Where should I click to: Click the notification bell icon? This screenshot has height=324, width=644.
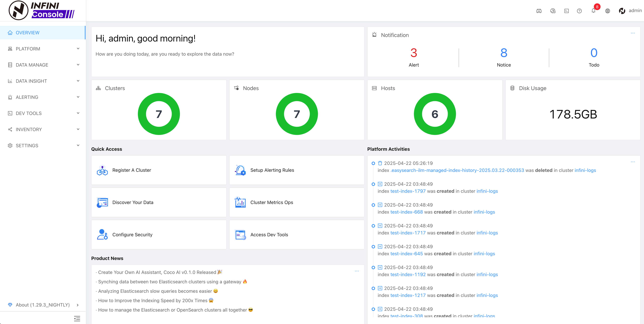593,11
